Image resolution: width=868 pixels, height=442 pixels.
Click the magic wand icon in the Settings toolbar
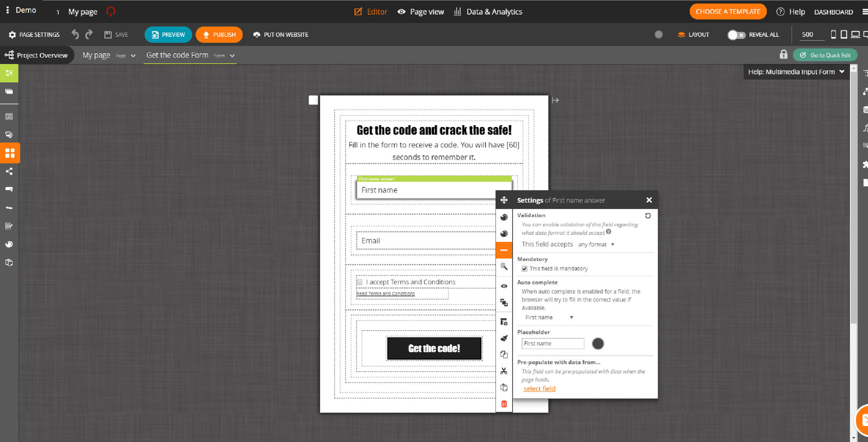click(504, 267)
